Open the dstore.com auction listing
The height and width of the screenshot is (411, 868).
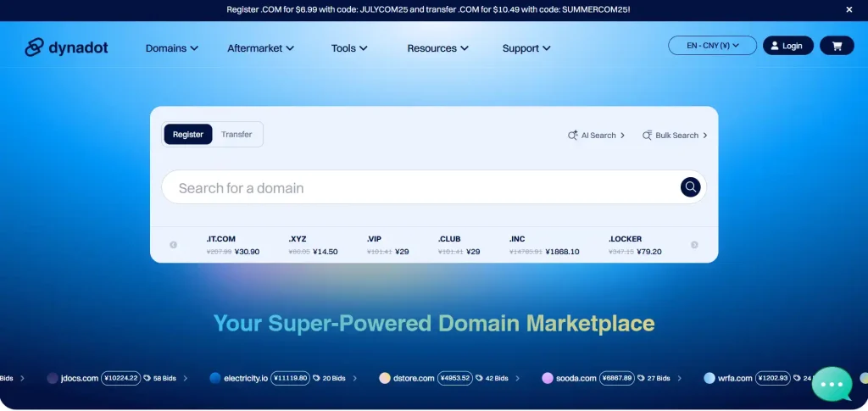(x=414, y=378)
